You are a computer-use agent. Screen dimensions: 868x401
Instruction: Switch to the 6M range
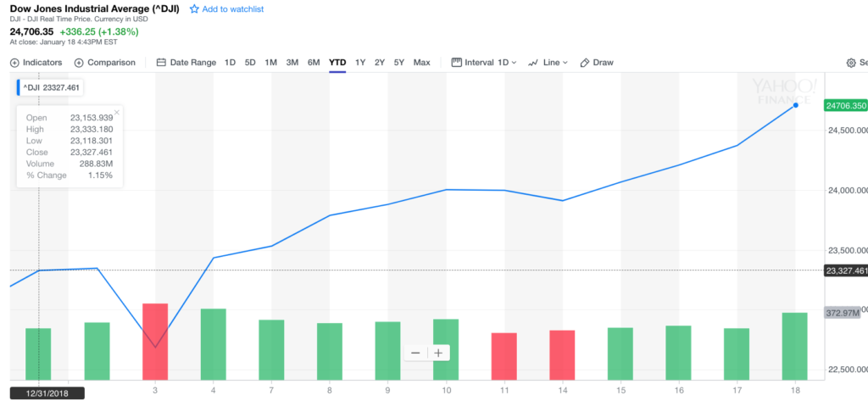(x=314, y=63)
